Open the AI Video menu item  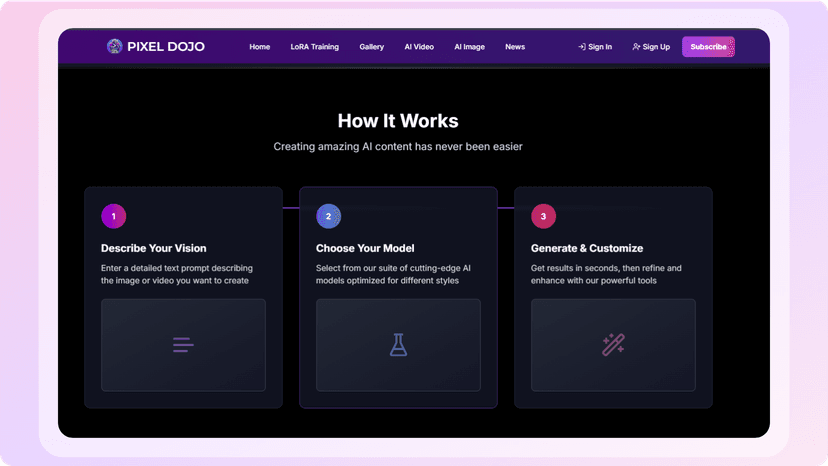pos(419,47)
